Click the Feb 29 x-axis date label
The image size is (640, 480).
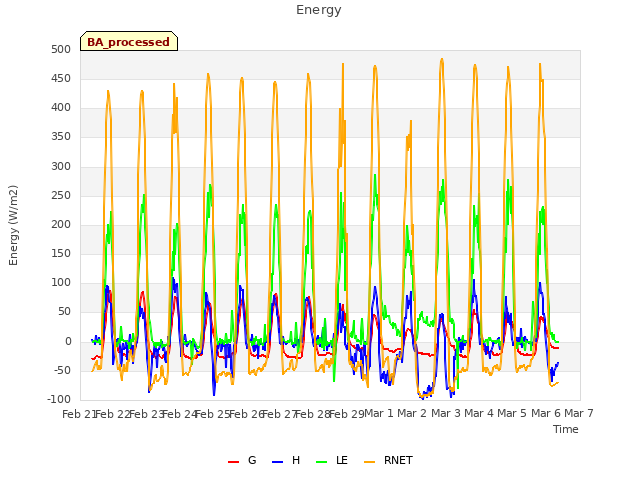point(347,414)
